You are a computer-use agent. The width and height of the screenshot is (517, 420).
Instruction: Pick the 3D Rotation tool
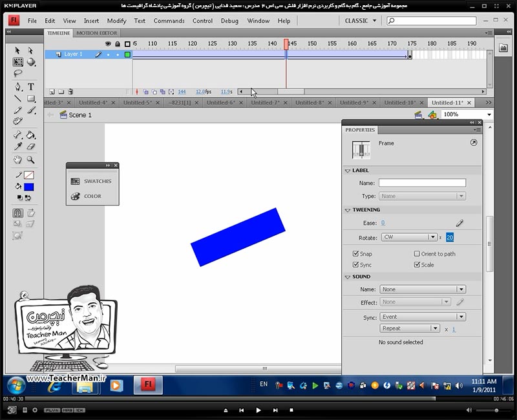[x=31, y=62]
